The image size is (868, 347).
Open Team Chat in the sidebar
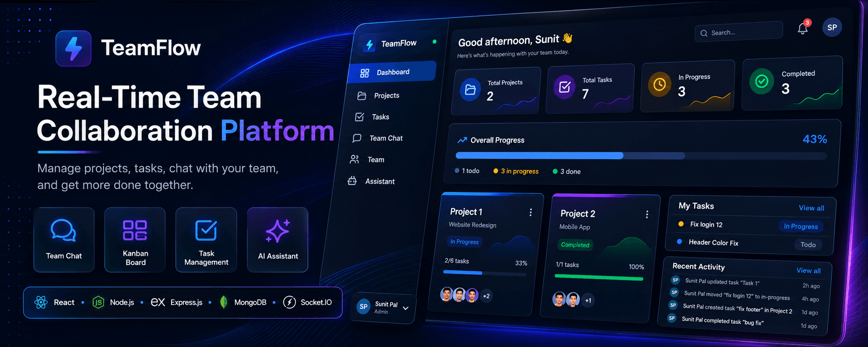point(377,138)
